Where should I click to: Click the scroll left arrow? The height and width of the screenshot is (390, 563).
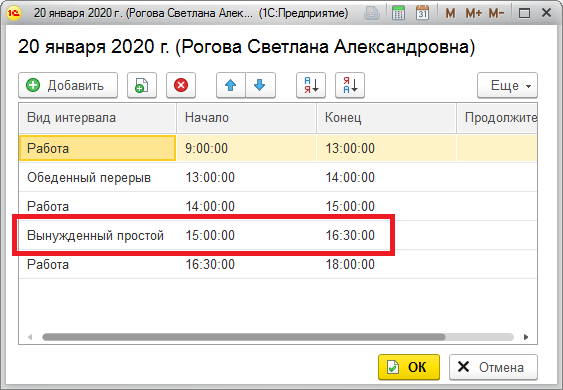(x=30, y=337)
